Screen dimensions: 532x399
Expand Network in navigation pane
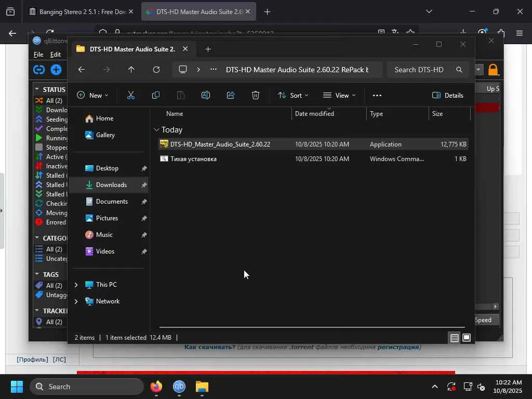click(x=76, y=301)
